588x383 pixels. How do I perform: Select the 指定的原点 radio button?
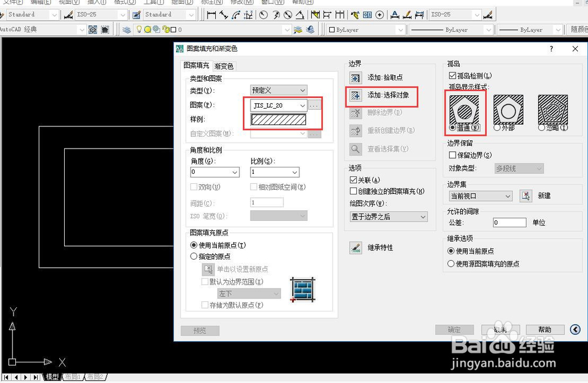[x=193, y=256]
